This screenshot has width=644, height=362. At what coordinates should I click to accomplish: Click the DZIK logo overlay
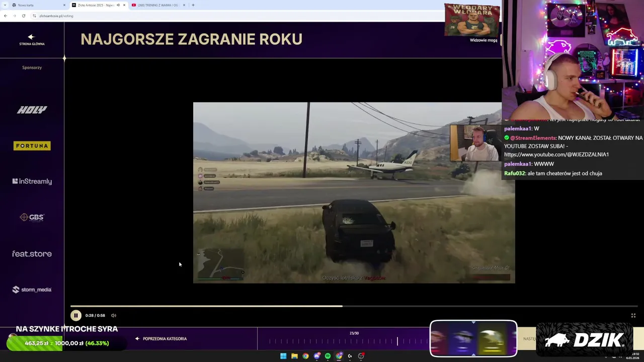tap(584, 340)
